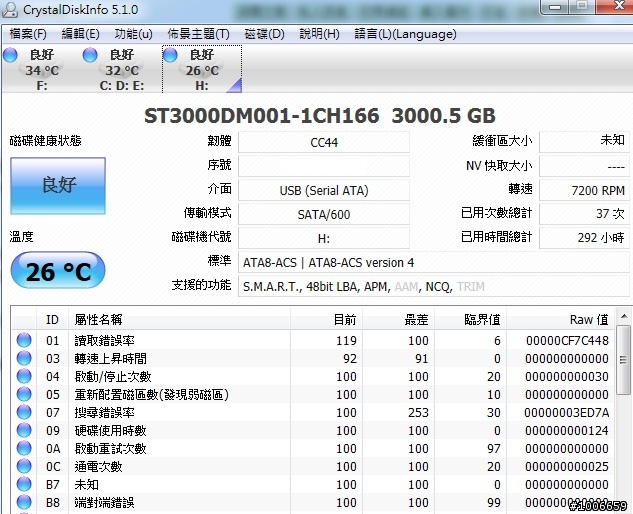Select the row named 轉速上昇時間
The height and width of the screenshot is (514, 633).
click(x=313, y=358)
